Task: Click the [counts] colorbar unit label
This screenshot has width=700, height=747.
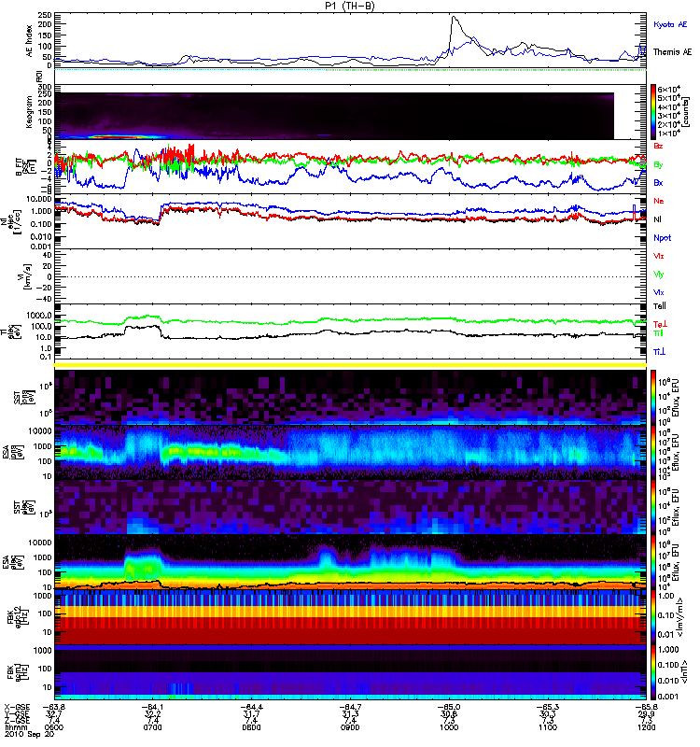Action: pyautogui.click(x=686, y=112)
